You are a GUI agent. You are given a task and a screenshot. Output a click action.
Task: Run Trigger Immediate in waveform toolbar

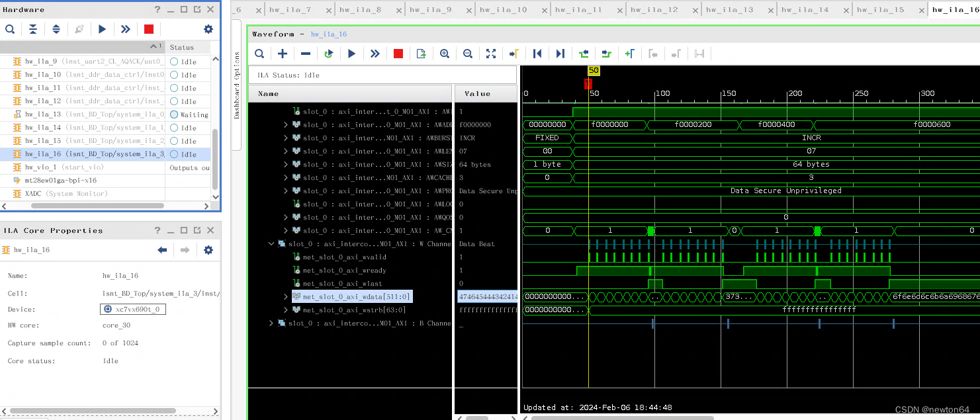pyautogui.click(x=375, y=54)
